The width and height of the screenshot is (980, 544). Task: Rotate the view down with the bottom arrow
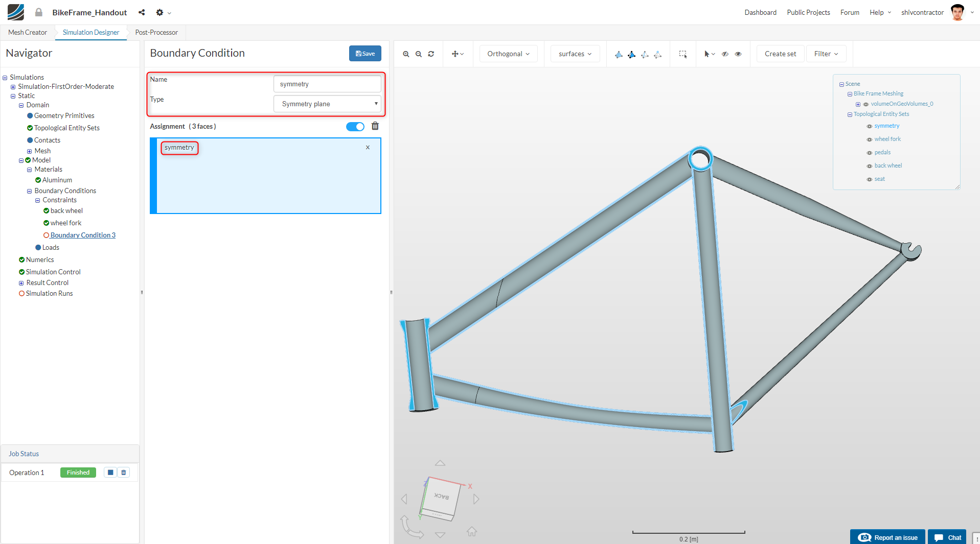[440, 535]
